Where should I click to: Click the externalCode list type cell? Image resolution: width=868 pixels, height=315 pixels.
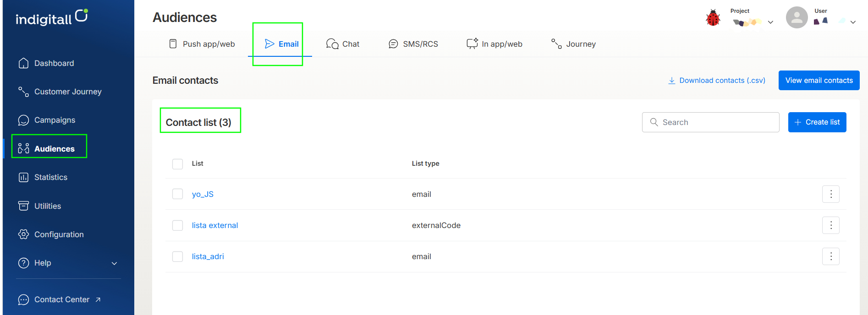(x=436, y=225)
